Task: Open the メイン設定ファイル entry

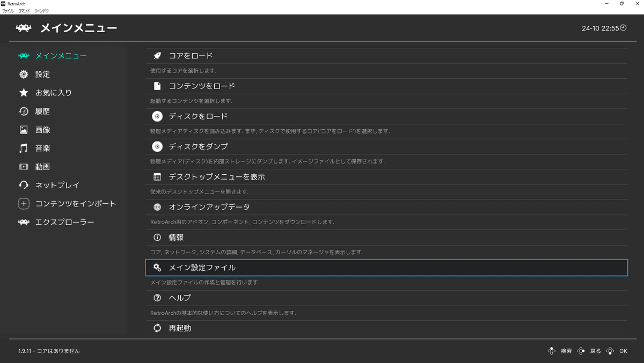Action: tap(386, 267)
